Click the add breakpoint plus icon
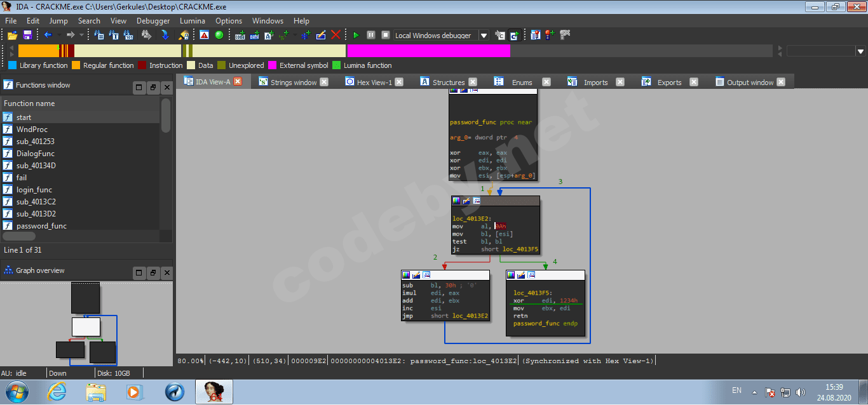 (550, 35)
